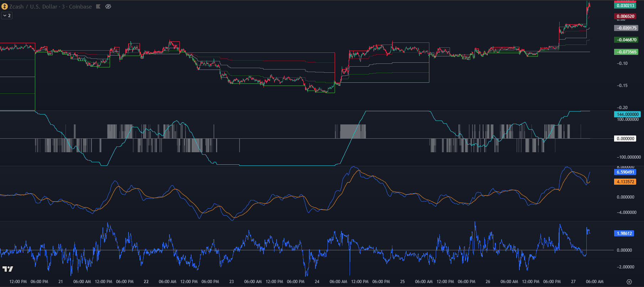Click the −100.000000 scale value

(x=629, y=157)
